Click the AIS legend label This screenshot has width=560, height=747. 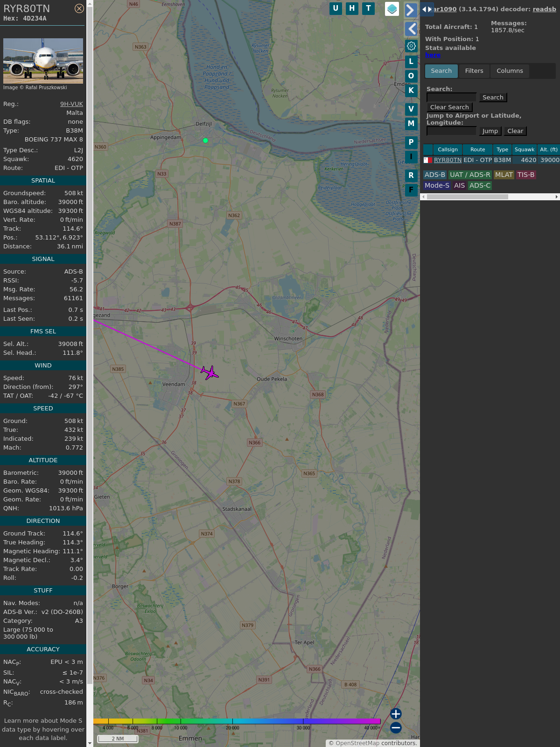(x=460, y=185)
